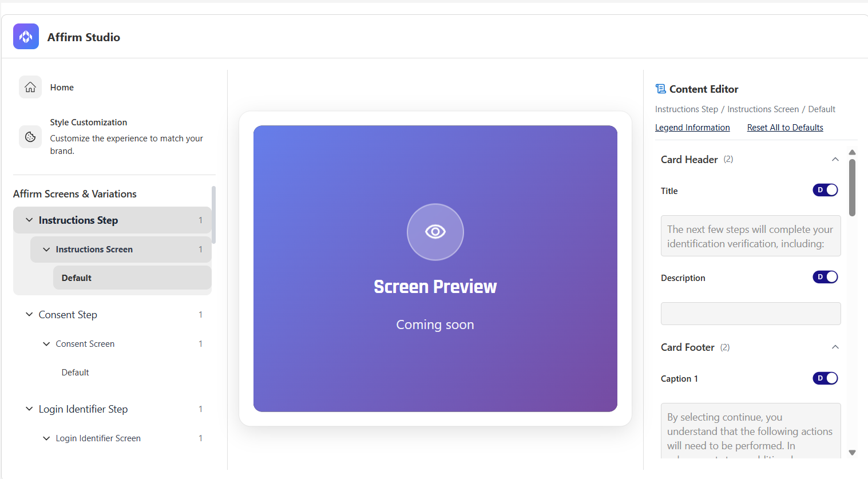Collapse the Instructions Step tree chevron
The height and width of the screenshot is (479, 868).
point(29,220)
